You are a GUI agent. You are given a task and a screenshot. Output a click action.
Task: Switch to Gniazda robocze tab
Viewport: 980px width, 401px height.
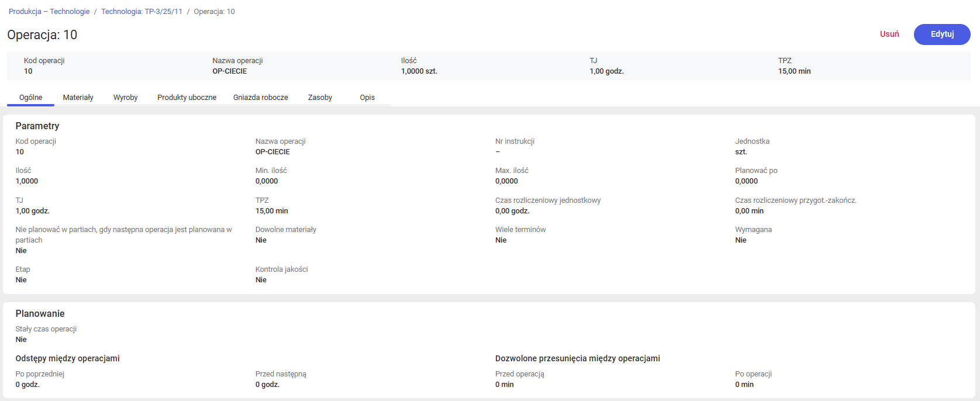pyautogui.click(x=260, y=98)
